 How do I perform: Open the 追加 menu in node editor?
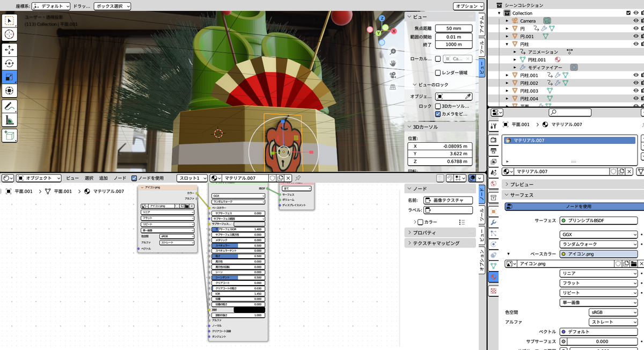click(103, 178)
